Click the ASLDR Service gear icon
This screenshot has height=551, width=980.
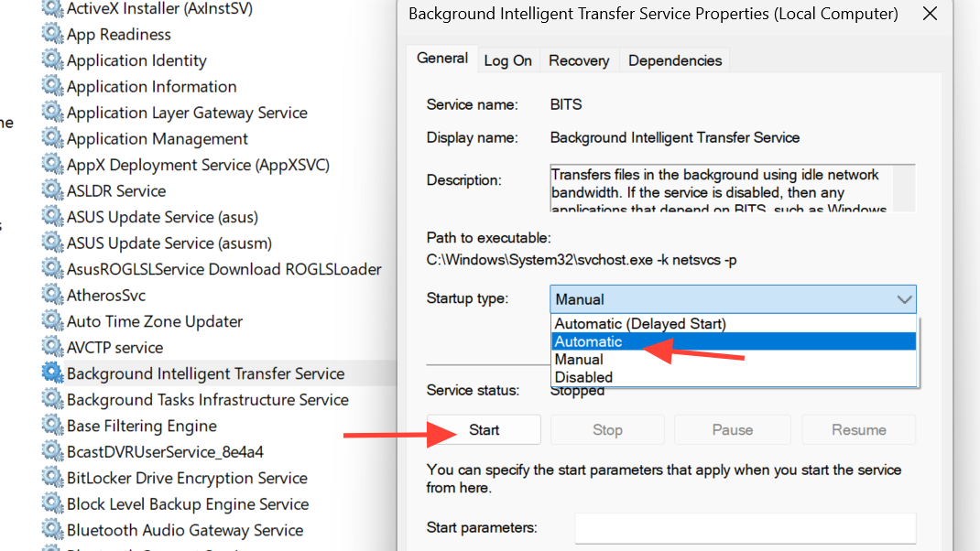point(53,191)
